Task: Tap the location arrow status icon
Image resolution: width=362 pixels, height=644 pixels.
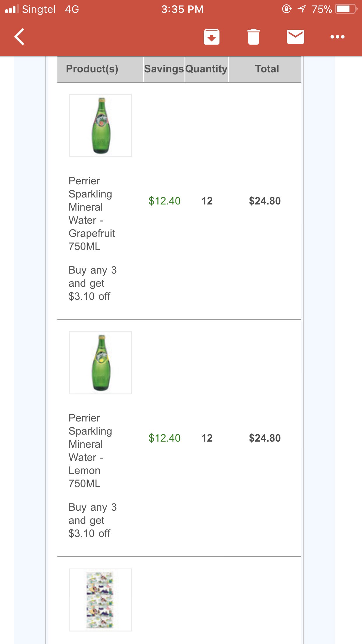Action: [x=302, y=9]
